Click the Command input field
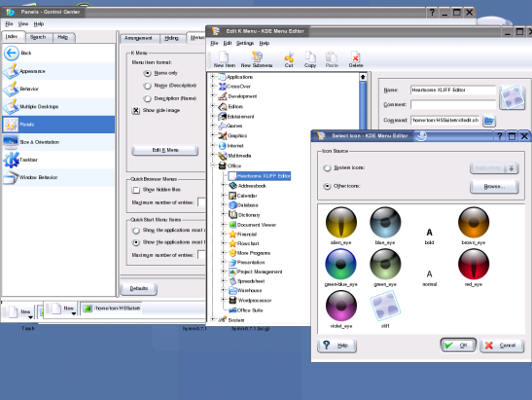The height and width of the screenshot is (400, 532). tap(445, 121)
